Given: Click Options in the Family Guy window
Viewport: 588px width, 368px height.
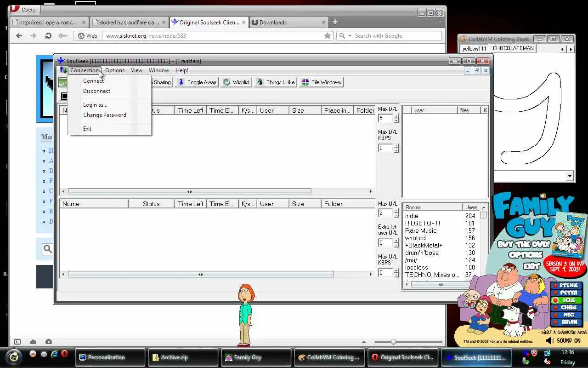Looking at the screenshot, I should point(526,255).
